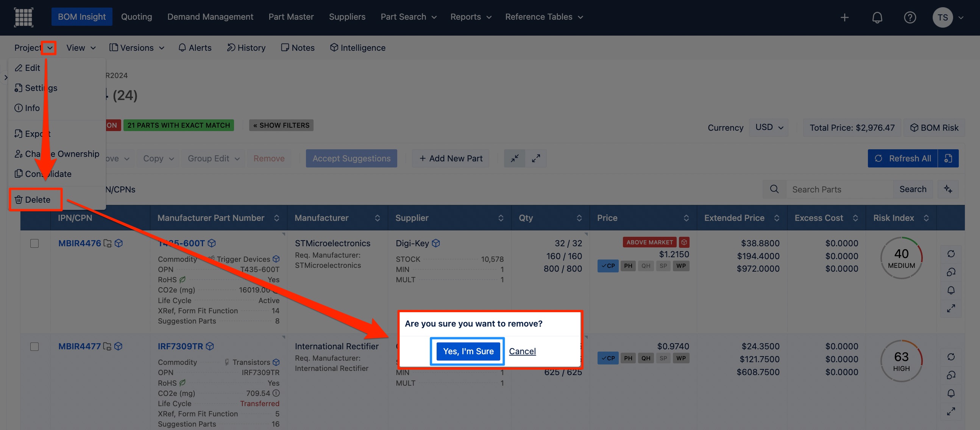Viewport: 980px width, 430px height.
Task: Click the plus icon in top bar
Action: (844, 17)
